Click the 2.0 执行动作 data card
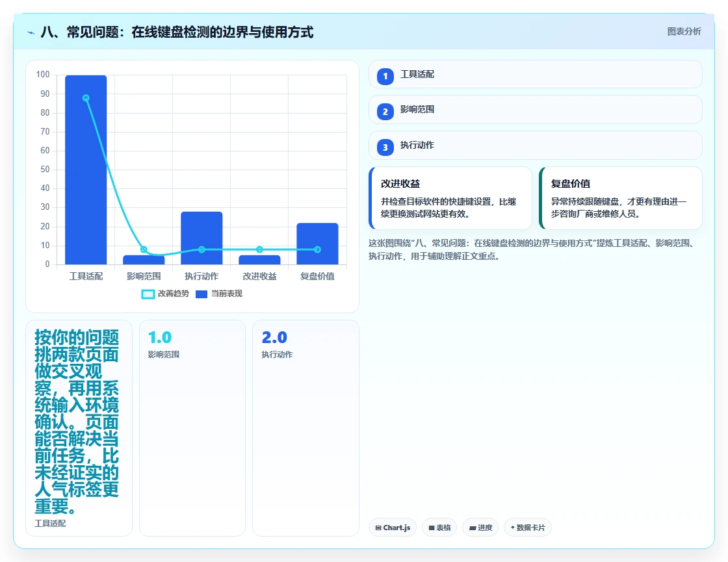 point(305,428)
